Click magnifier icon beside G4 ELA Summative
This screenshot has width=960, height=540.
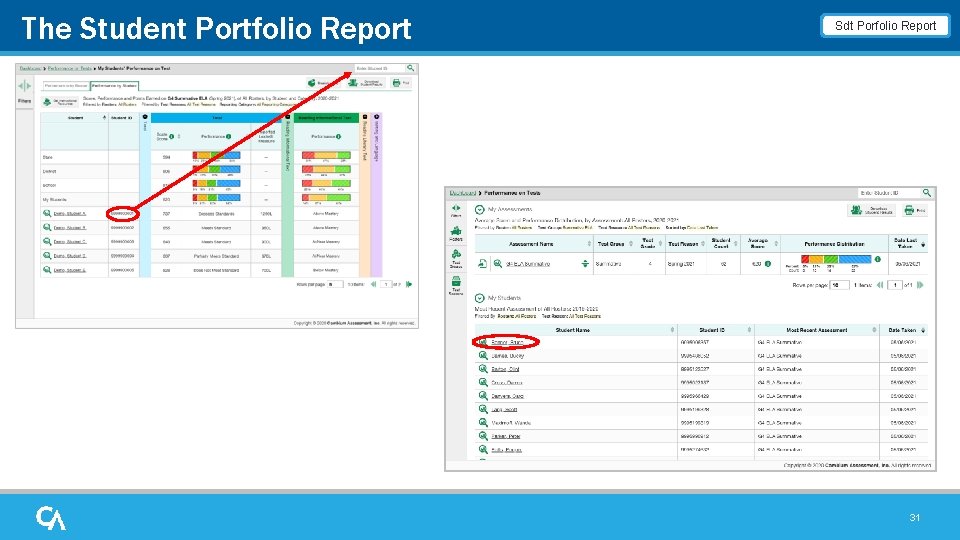498,264
